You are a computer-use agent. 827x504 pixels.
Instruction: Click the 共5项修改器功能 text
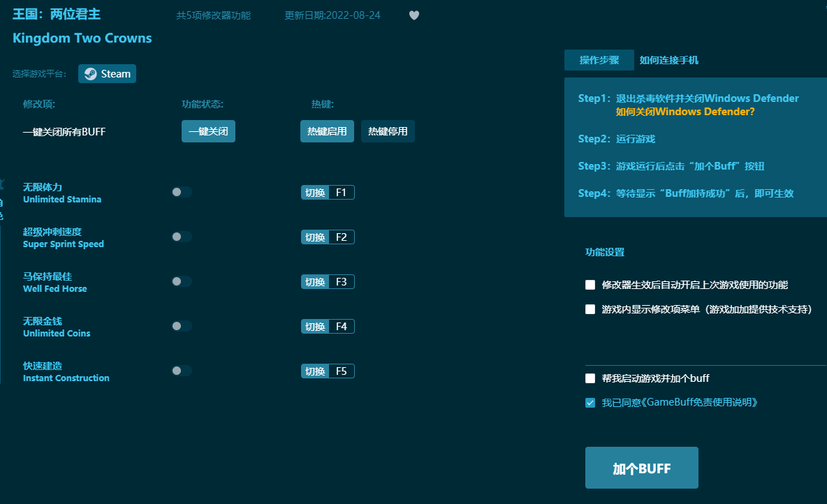213,15
